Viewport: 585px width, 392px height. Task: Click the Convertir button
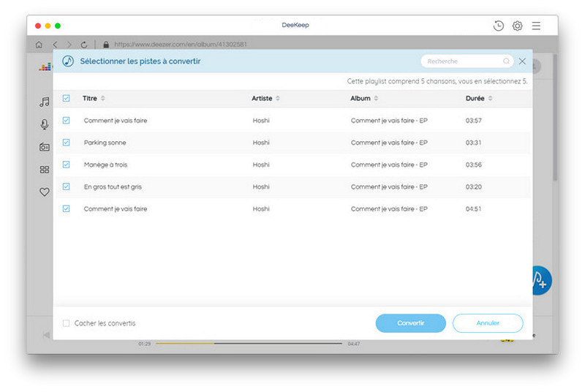click(x=410, y=323)
